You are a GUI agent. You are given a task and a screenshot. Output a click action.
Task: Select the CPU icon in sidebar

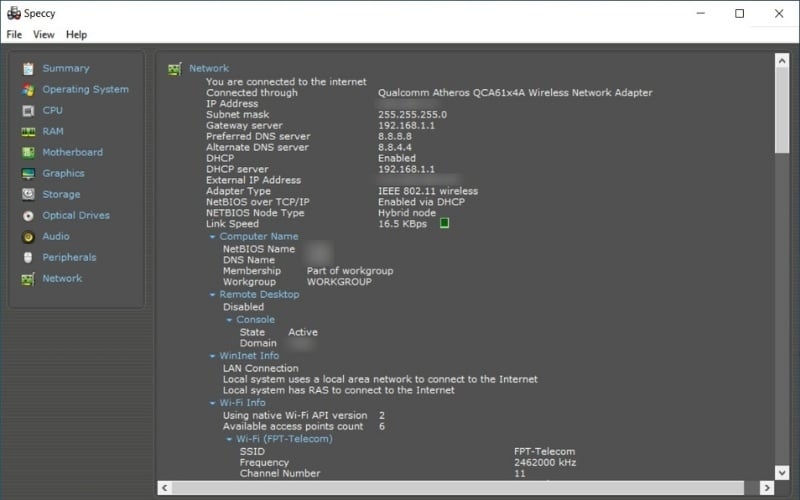(x=26, y=110)
